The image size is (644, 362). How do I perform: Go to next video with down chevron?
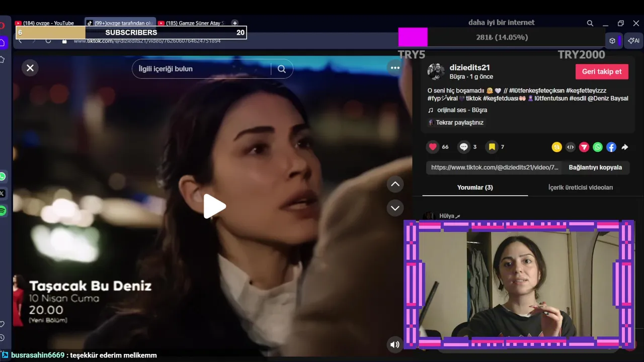(395, 208)
